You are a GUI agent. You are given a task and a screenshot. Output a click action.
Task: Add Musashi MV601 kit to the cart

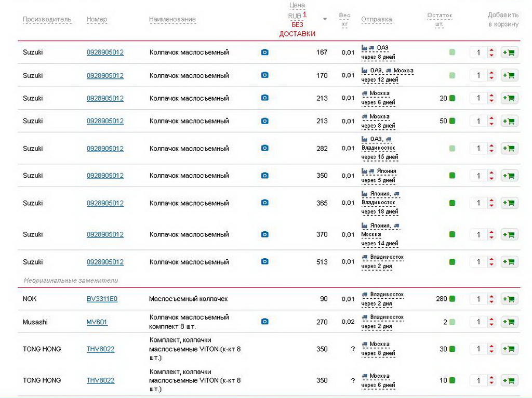509,322
